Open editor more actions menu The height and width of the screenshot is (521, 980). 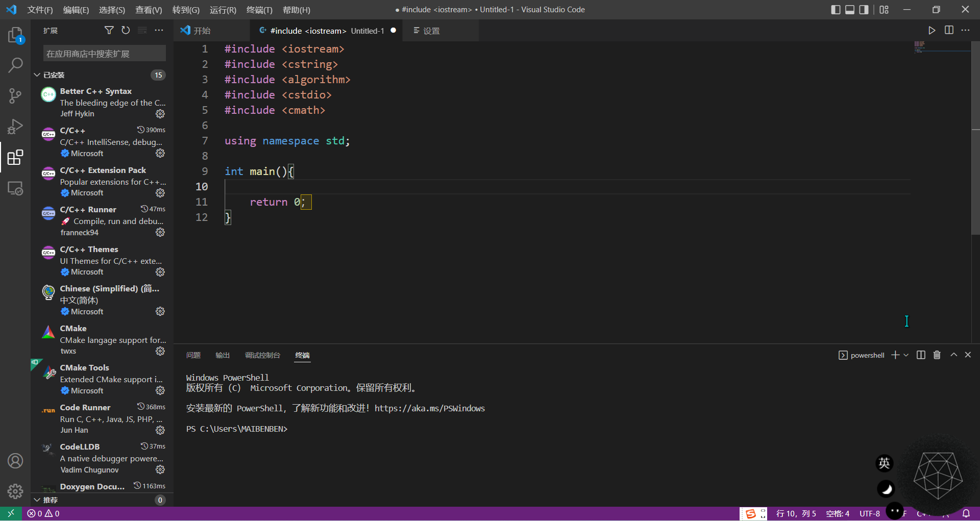point(965,31)
